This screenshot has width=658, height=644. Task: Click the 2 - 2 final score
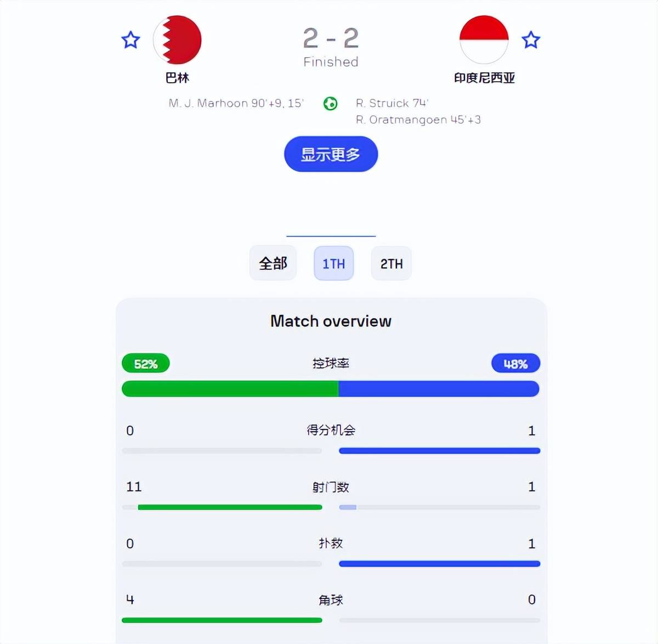(331, 38)
